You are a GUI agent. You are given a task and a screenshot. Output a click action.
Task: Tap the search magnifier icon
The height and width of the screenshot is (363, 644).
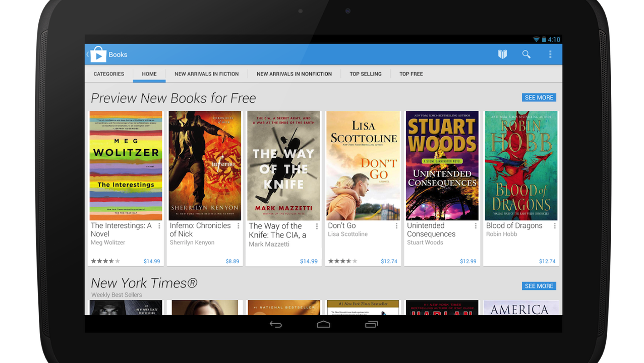(x=526, y=54)
